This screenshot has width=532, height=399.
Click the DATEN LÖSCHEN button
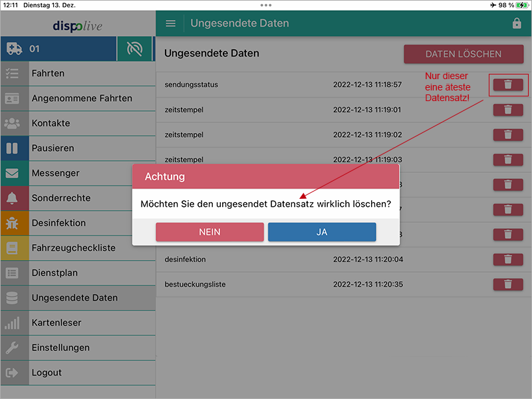click(464, 54)
